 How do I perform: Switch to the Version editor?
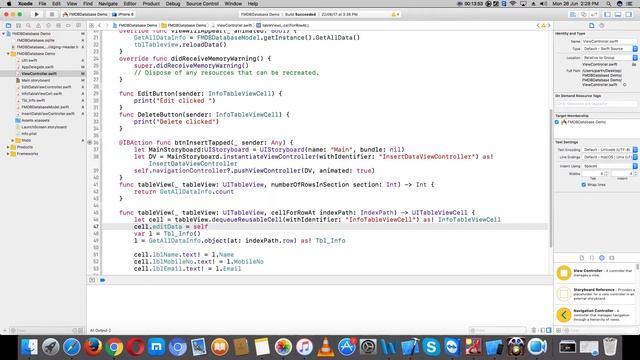pos(594,14)
